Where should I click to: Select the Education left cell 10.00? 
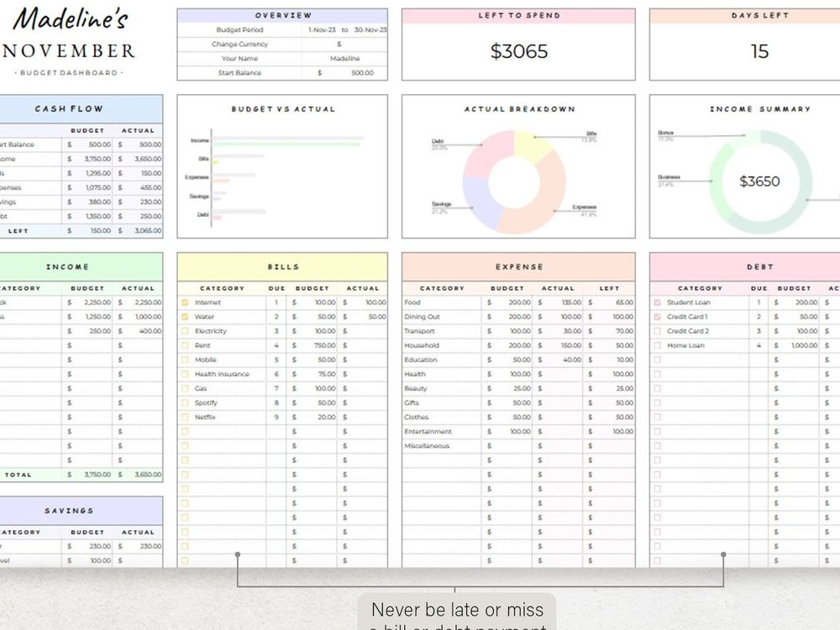click(609, 360)
